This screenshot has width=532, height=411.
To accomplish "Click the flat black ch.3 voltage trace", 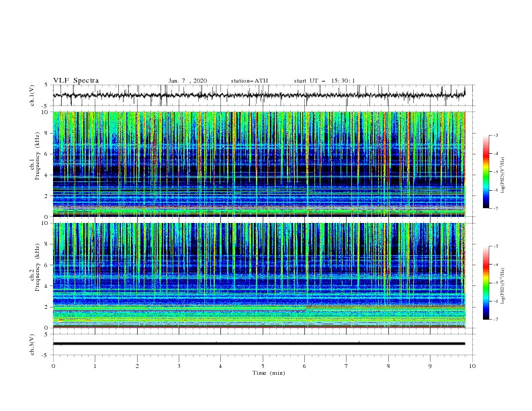I will pyautogui.click(x=259, y=344).
